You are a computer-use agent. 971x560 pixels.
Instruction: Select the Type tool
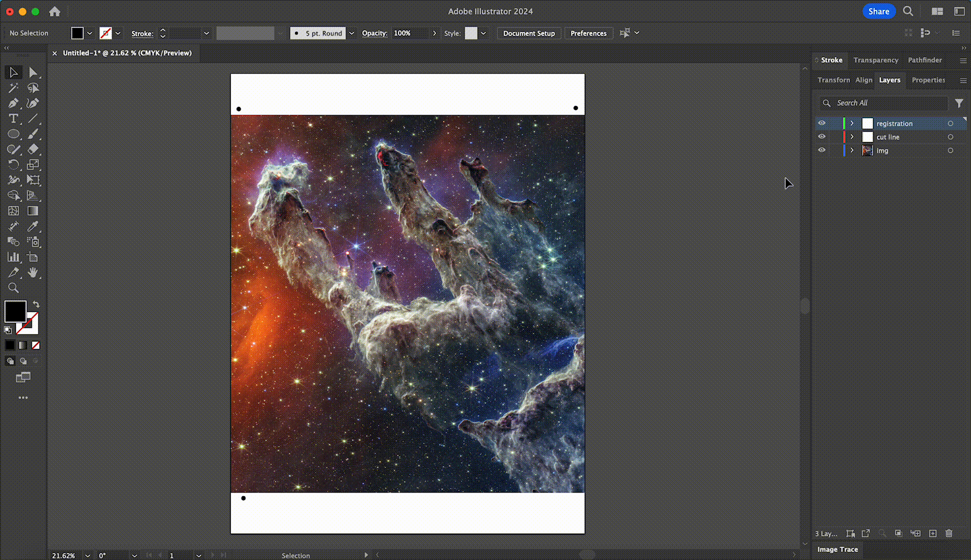click(13, 118)
